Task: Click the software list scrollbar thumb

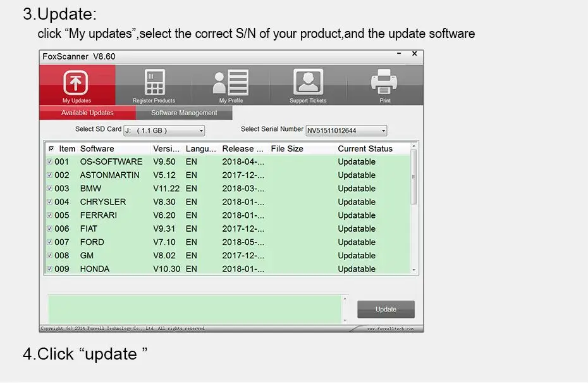Action: (x=413, y=177)
